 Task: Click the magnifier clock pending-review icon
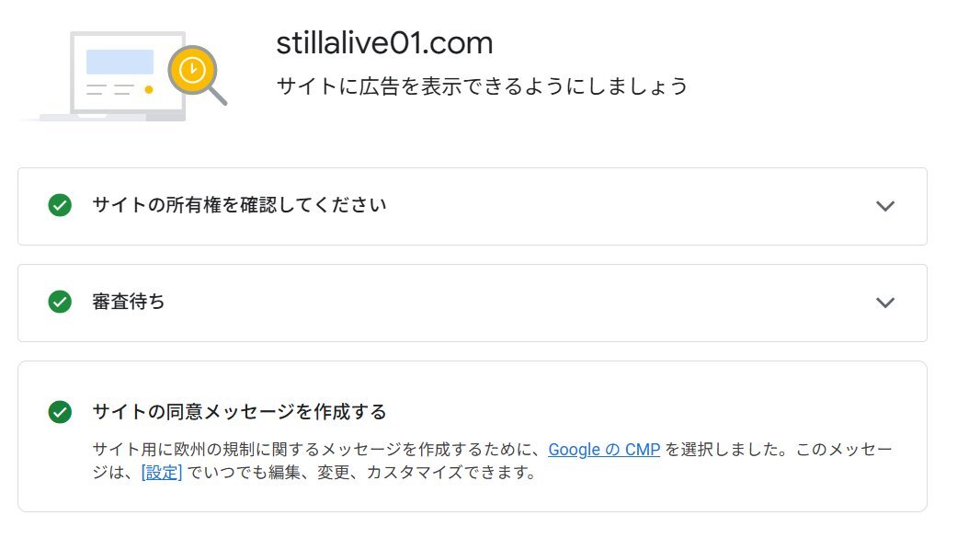196,74
